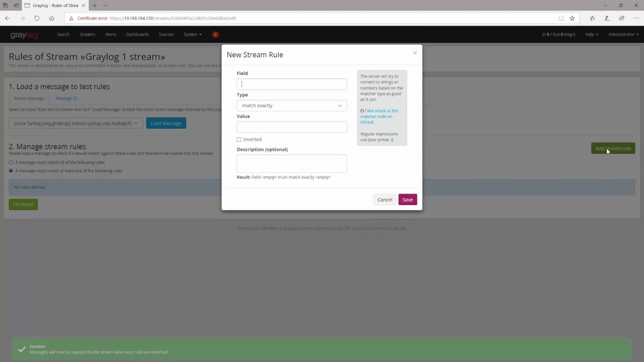Open the Streams menu item
644x362 pixels.
[87, 35]
